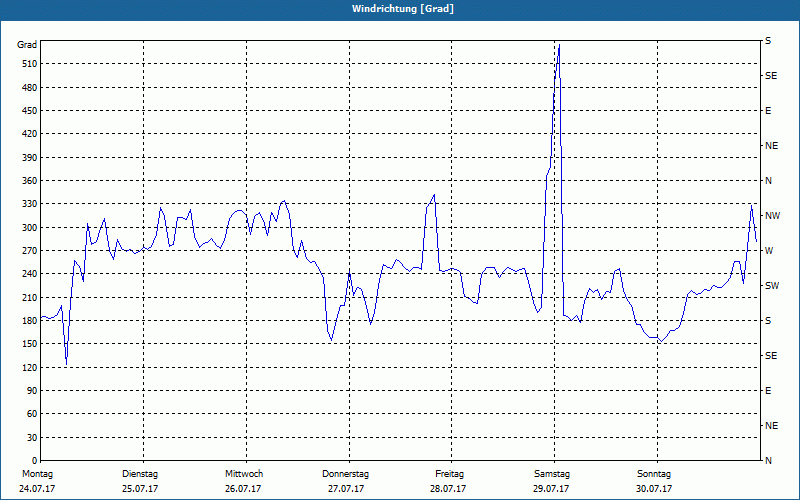Viewport: 800px width, 500px height.
Task: Click the 'Donnerstag' day label
Action: [x=345, y=474]
